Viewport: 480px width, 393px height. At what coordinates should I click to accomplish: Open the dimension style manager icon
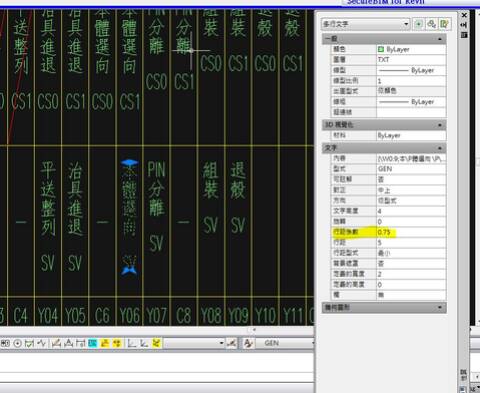231,343
